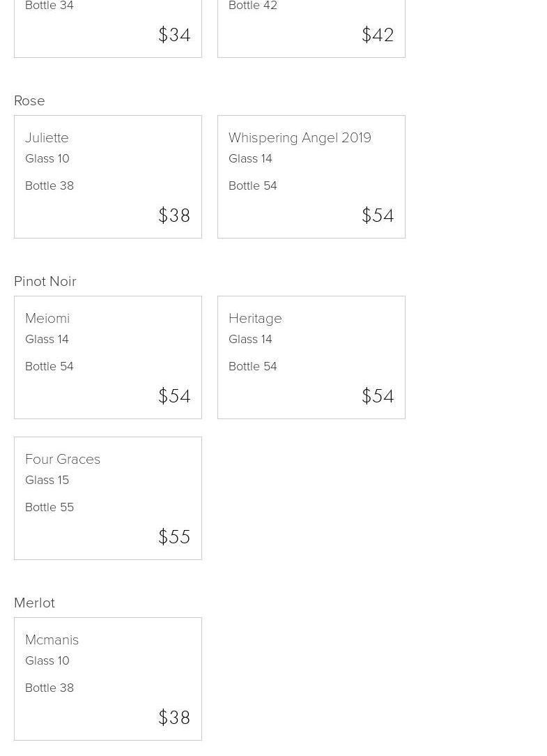
Task: Click the $54 price on Heritage card
Action: pos(378,396)
